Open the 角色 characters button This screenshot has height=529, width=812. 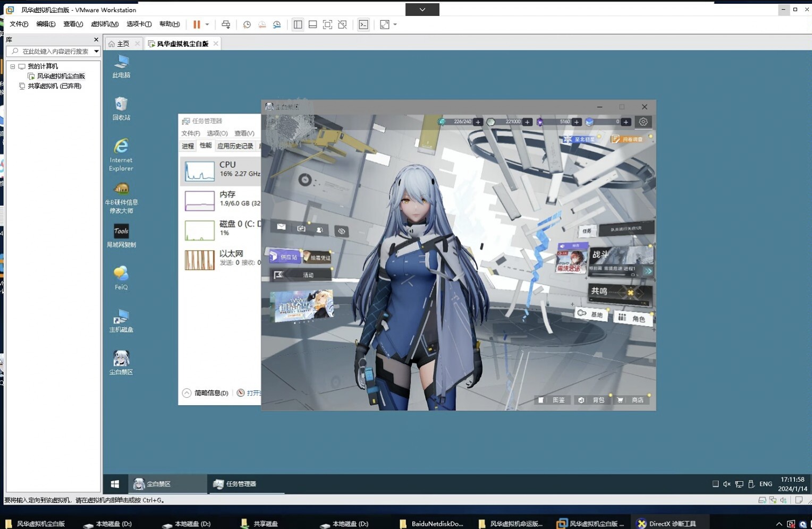pos(632,318)
